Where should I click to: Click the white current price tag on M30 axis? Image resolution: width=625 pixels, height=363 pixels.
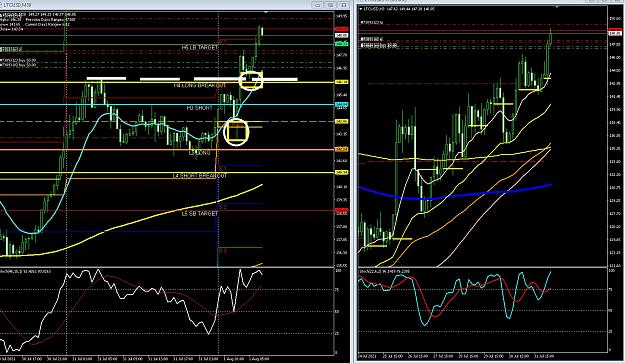[342, 35]
